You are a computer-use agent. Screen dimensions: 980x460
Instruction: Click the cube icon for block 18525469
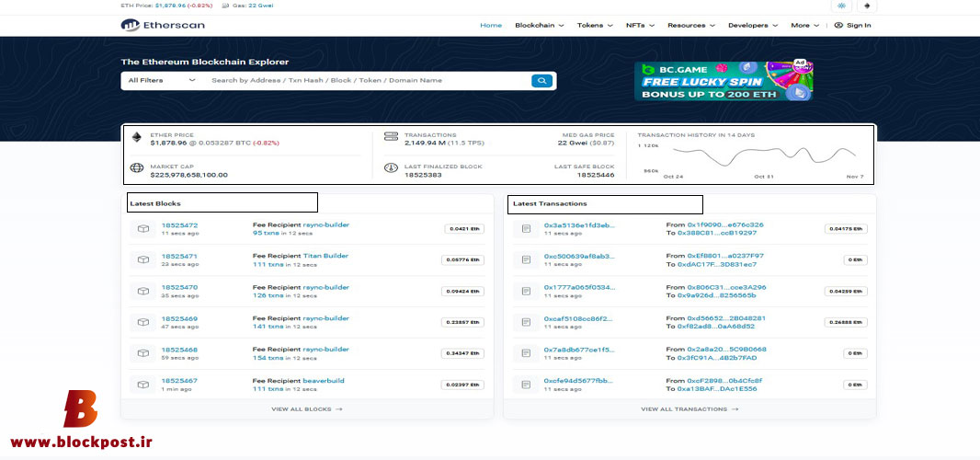point(143,322)
